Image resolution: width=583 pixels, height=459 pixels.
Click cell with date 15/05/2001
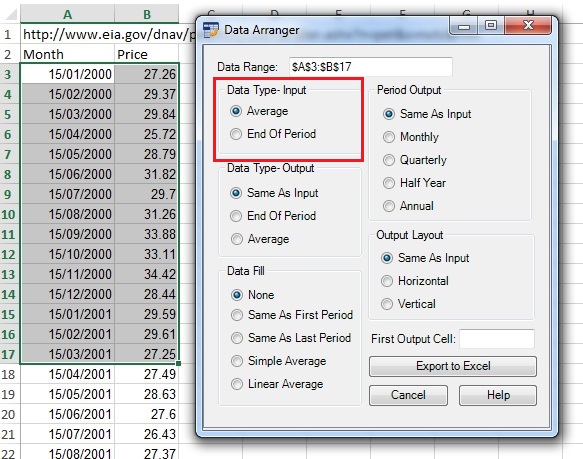[x=67, y=394]
